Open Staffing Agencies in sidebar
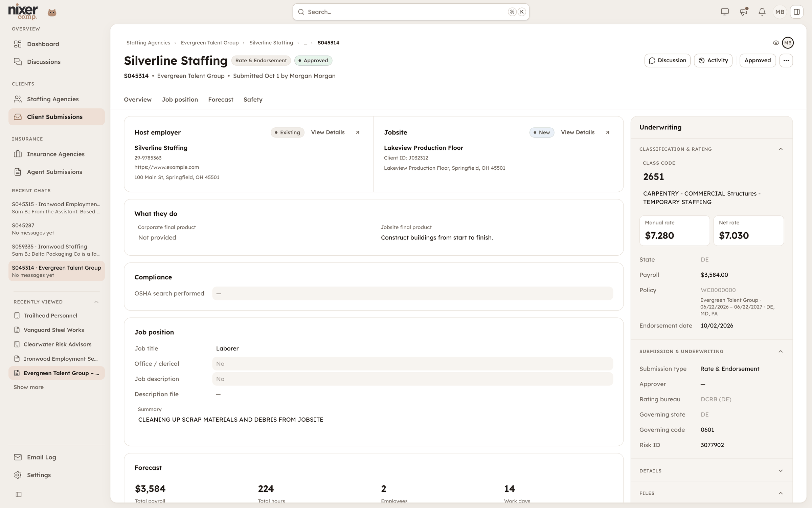 pyautogui.click(x=57, y=99)
